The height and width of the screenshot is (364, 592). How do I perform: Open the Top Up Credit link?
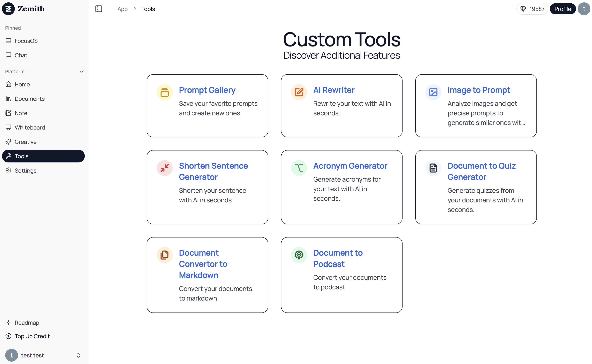[x=32, y=336]
